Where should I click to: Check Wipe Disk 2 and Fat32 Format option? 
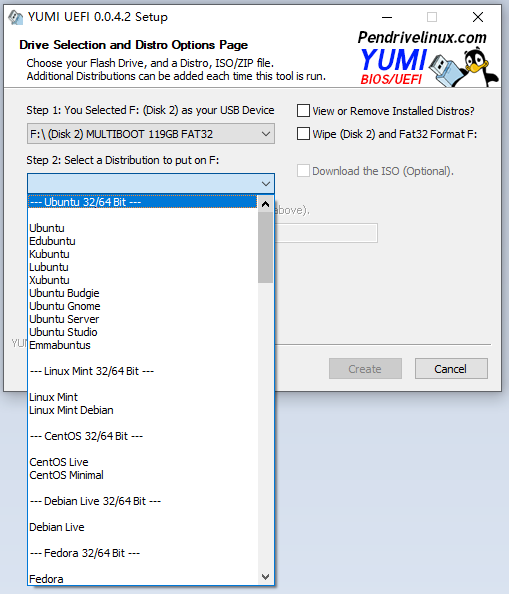pyautogui.click(x=303, y=134)
